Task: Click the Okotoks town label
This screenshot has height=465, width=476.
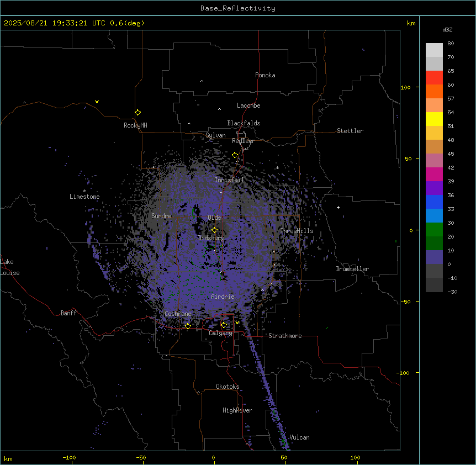Action: click(228, 387)
